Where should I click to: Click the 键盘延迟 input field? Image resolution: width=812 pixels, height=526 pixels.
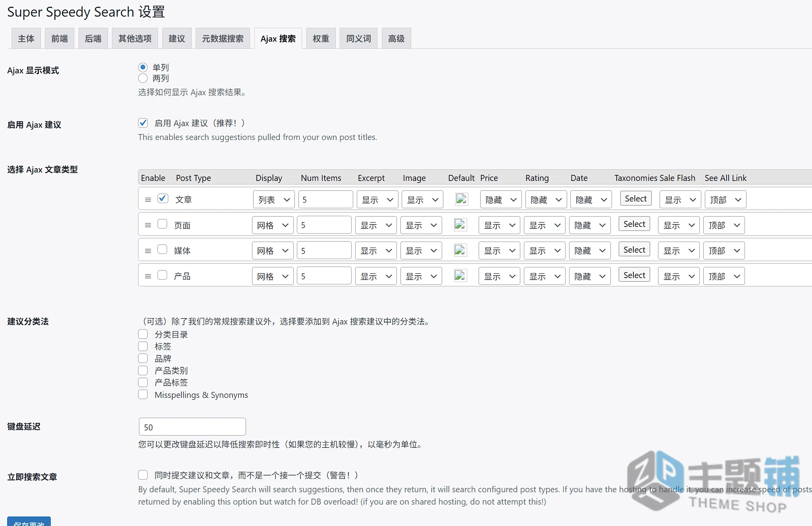click(192, 427)
